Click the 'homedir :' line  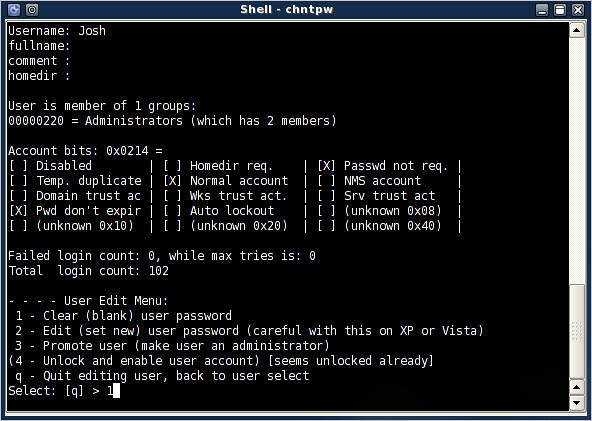39,76
